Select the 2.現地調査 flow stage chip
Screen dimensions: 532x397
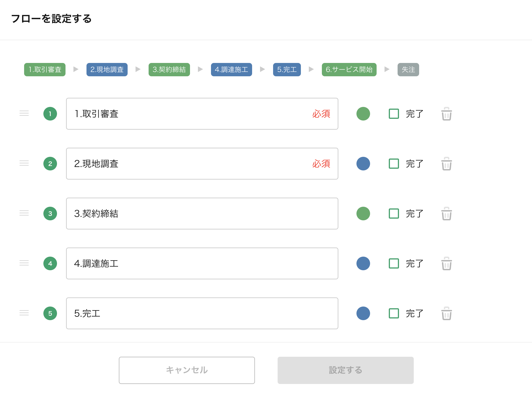tap(107, 69)
